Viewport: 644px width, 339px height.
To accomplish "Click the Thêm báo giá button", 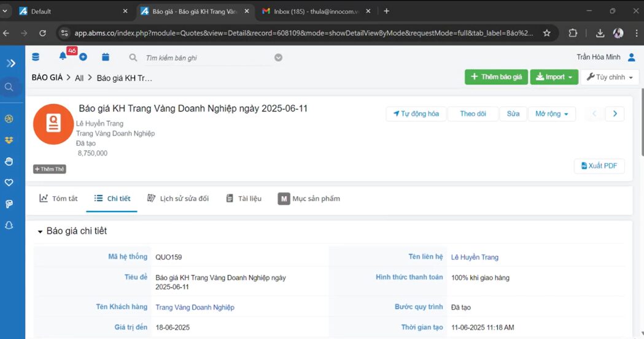I will 496,77.
